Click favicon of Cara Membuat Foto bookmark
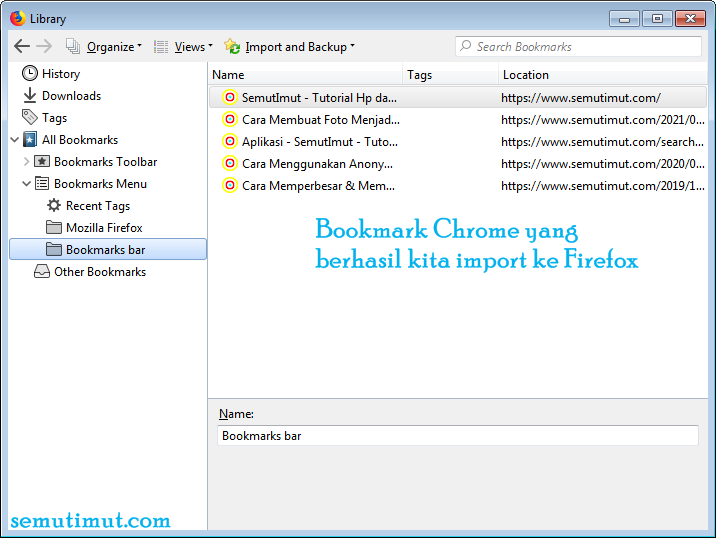 [230, 119]
